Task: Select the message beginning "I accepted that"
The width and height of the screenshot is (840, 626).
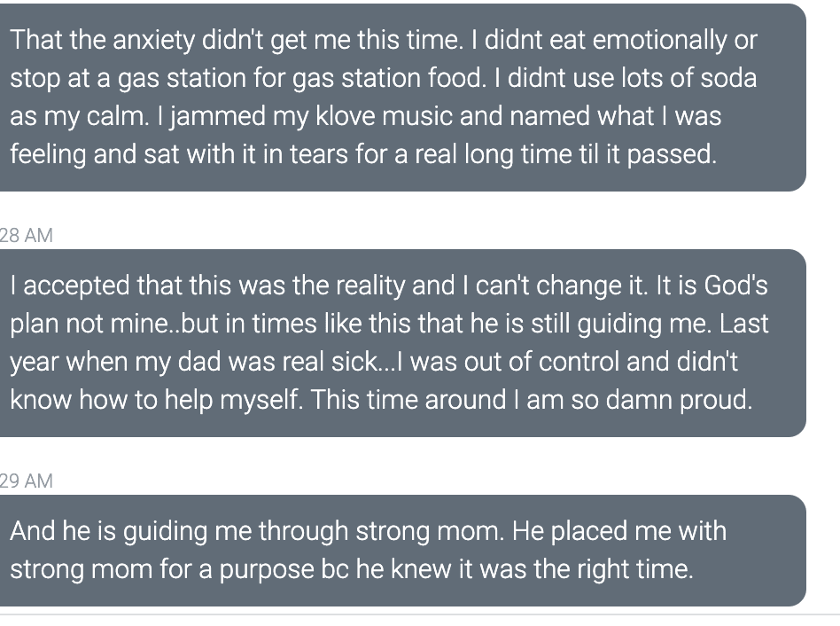Action: tap(402, 343)
